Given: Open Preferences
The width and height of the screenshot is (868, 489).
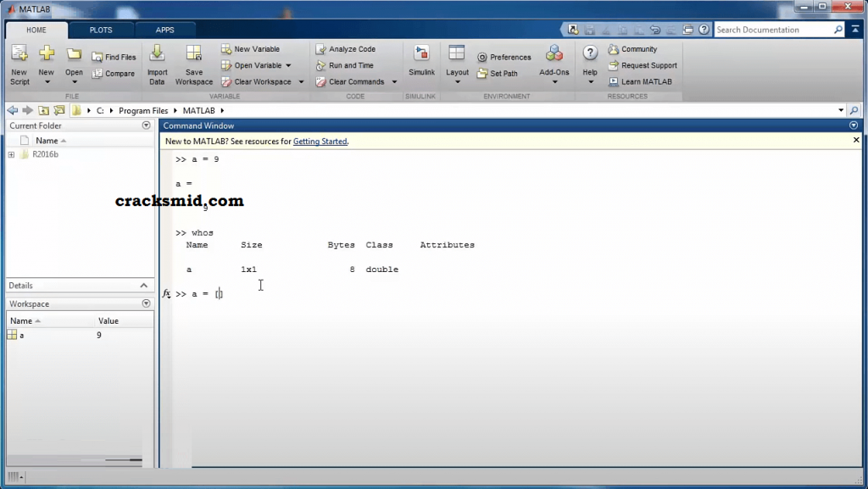Looking at the screenshot, I should [x=504, y=57].
